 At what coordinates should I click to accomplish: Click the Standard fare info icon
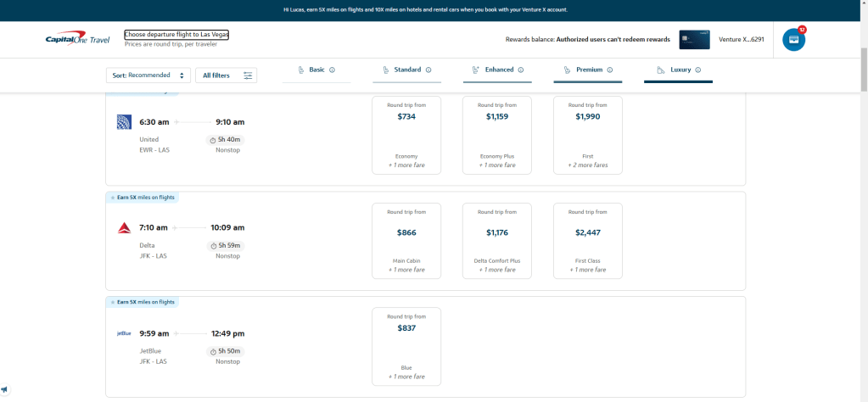(428, 70)
